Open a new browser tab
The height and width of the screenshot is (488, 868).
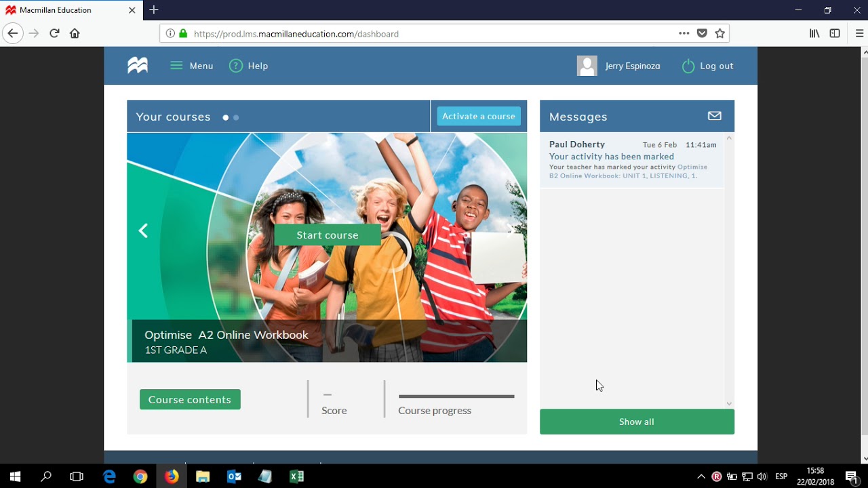click(154, 9)
